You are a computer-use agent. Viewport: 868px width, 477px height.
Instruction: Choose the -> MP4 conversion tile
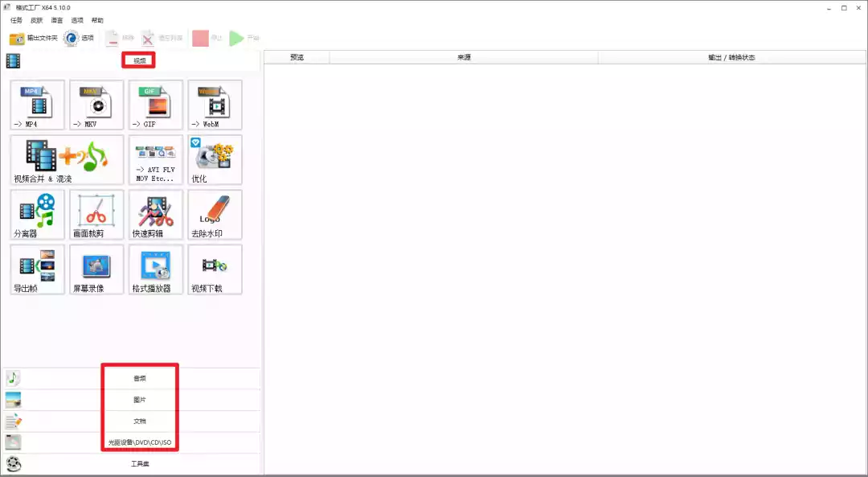tap(37, 105)
